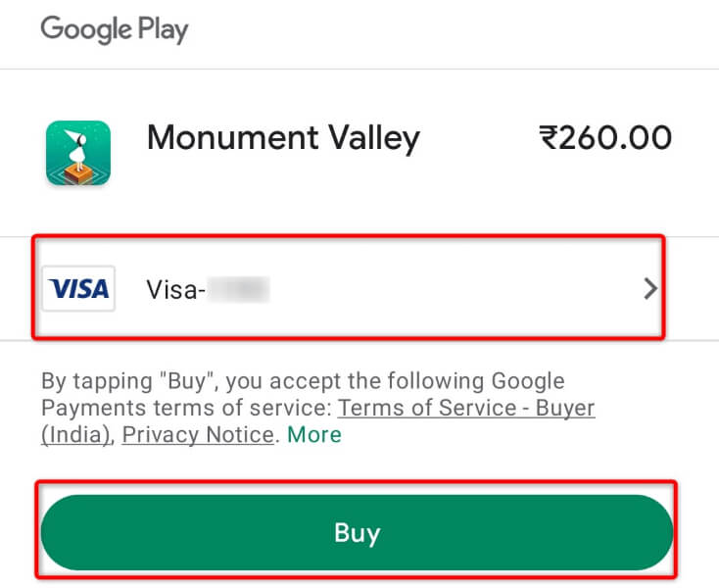Click the word "Google" in the header
Image resolution: width=719 pixels, height=588 pixels.
click(83, 29)
